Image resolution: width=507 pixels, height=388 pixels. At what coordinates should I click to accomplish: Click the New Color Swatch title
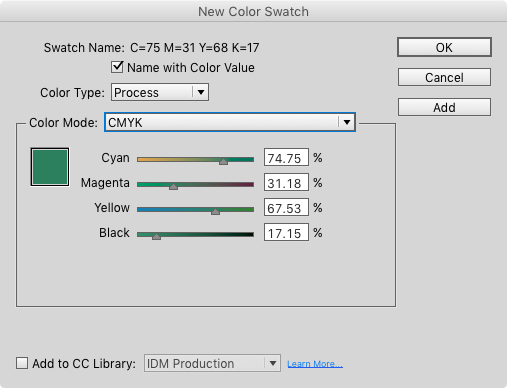[x=253, y=12]
